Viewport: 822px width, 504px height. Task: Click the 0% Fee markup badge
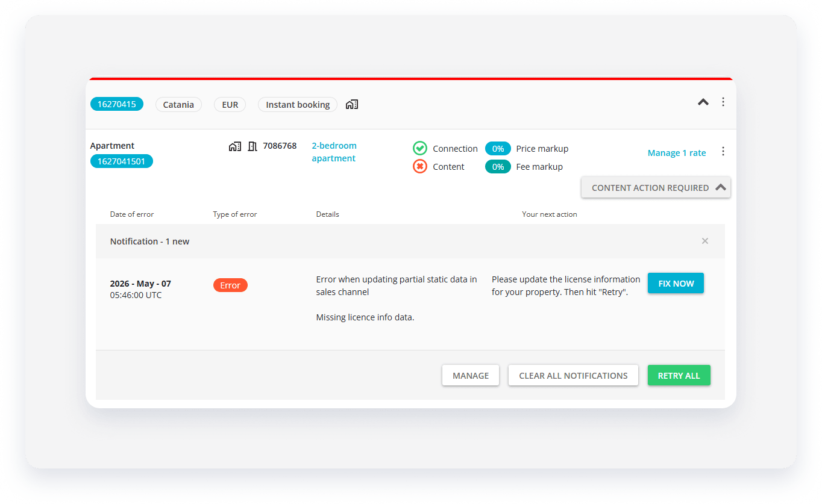point(498,166)
